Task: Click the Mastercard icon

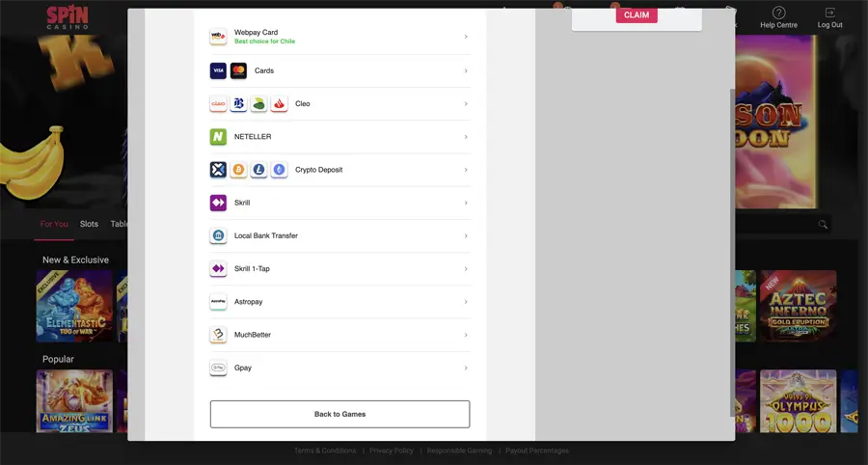Action: point(238,70)
